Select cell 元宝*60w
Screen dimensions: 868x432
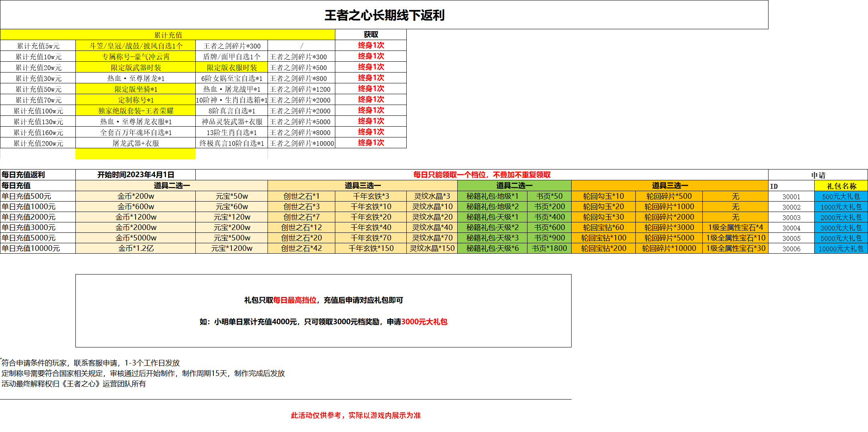(232, 207)
